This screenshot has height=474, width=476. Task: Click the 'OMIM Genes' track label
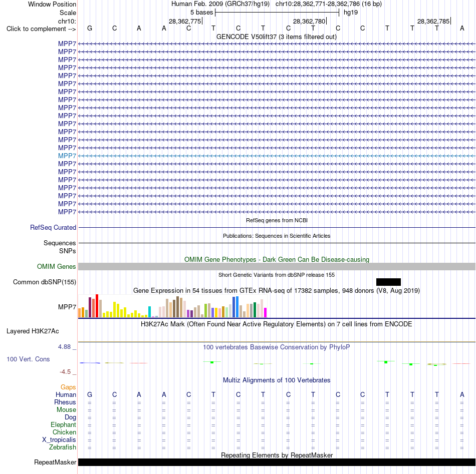coord(57,267)
